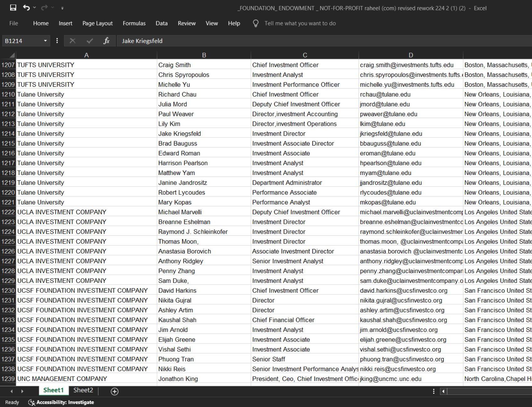Click the Insert Function fx icon
This screenshot has width=532, height=407.
[x=106, y=41]
